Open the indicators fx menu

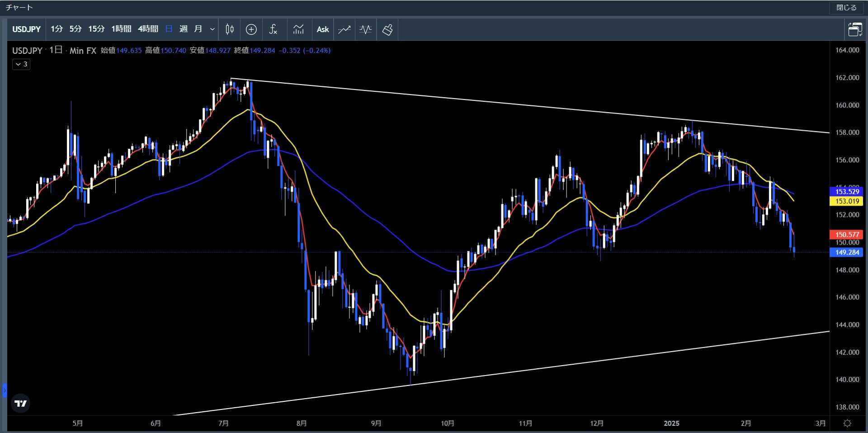click(x=273, y=29)
